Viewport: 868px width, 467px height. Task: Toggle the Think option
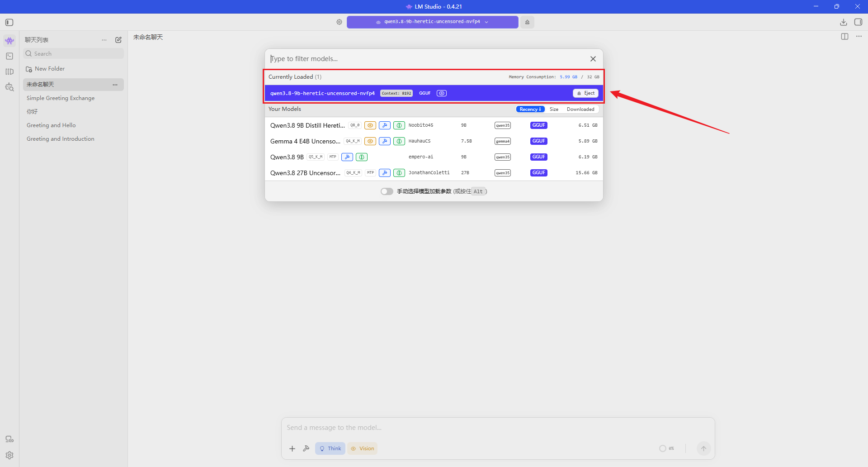330,448
